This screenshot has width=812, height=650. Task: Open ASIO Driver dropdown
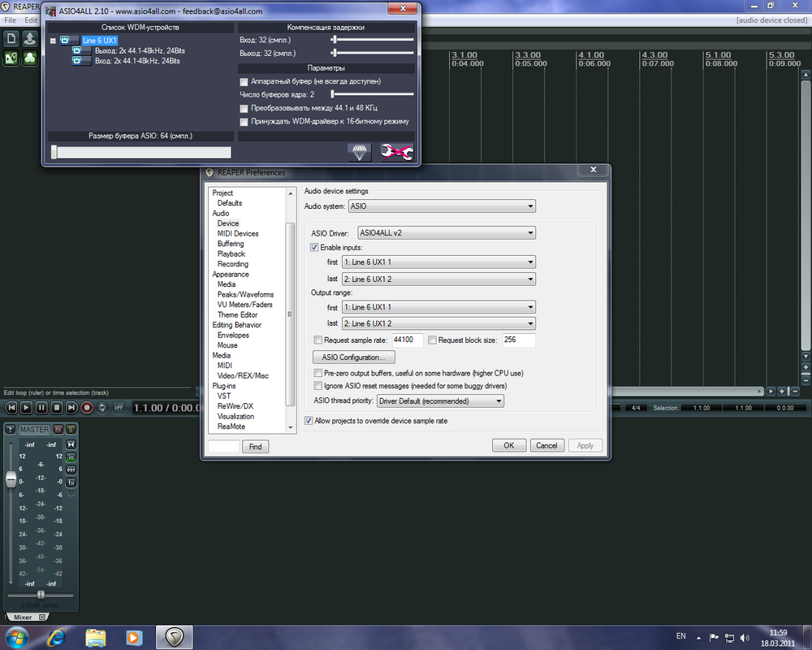coord(447,232)
